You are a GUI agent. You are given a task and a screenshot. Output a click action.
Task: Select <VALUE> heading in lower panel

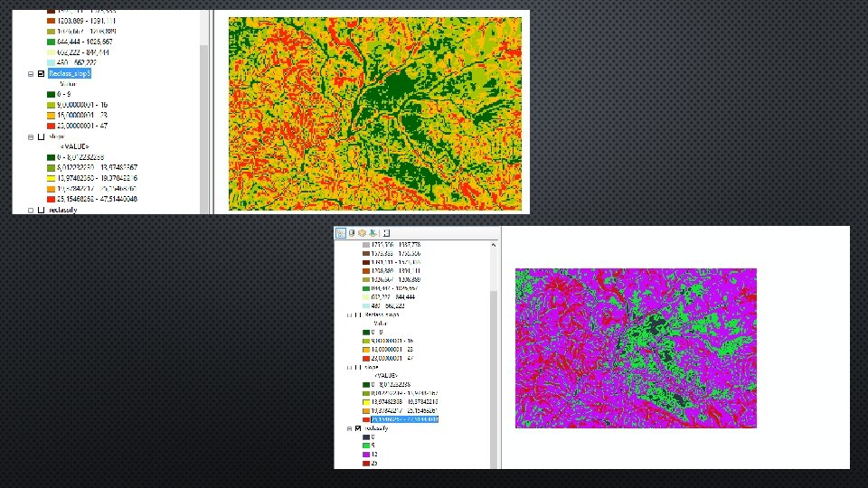tap(386, 376)
